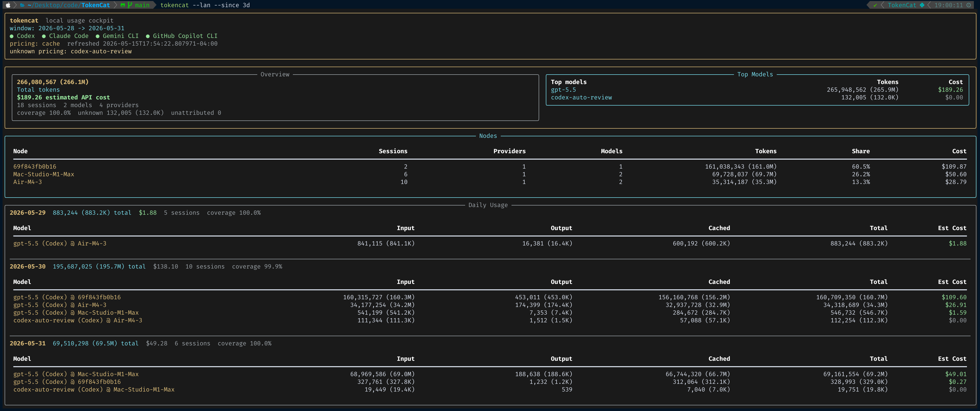This screenshot has width=980, height=411.
Task: Click the green check mark status icon
Action: pos(875,5)
